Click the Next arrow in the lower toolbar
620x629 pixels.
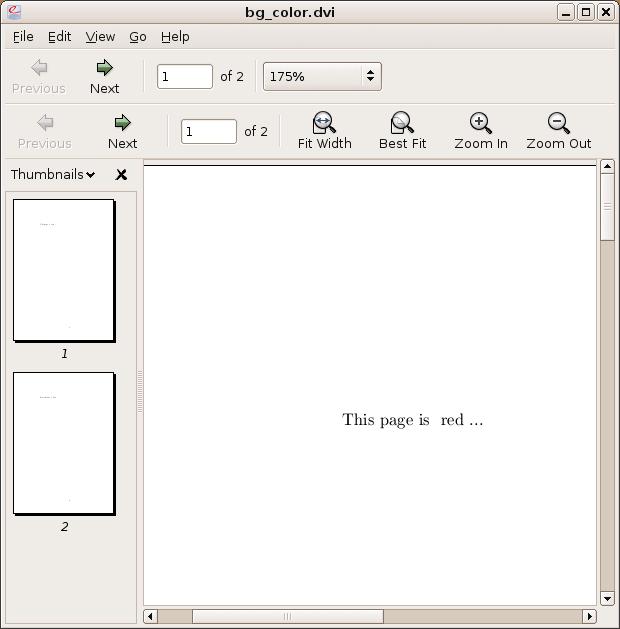[x=122, y=123]
